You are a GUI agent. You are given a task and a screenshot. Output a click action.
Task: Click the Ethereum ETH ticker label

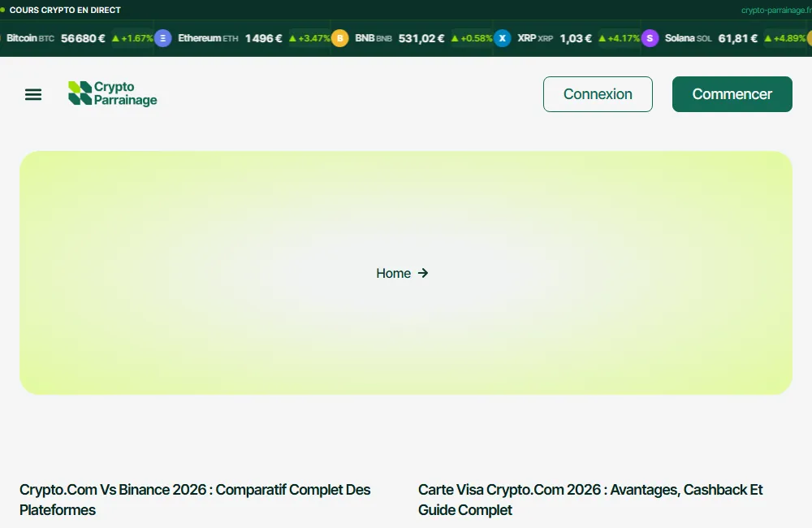tap(208, 38)
